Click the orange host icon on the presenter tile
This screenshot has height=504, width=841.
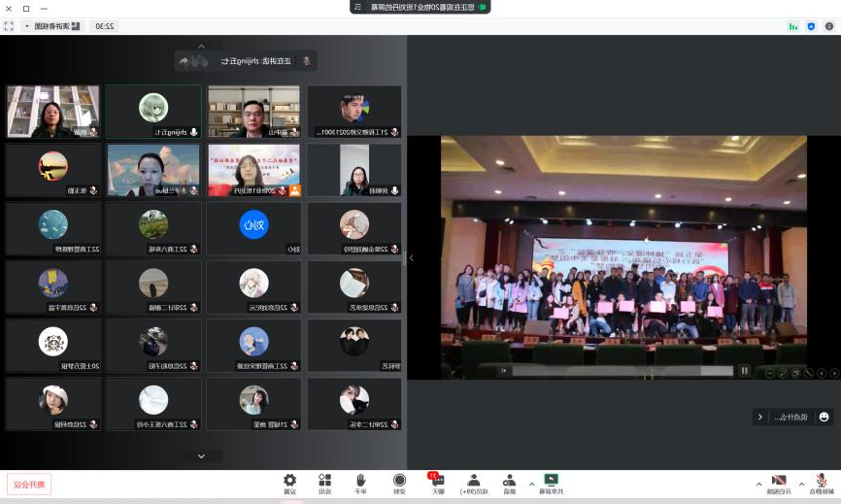(295, 190)
